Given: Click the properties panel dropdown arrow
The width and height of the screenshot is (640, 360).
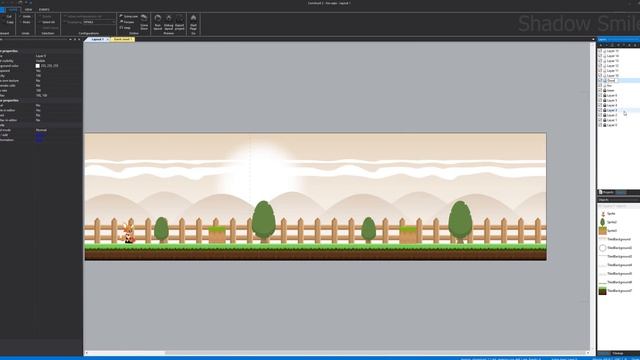Looking at the screenshot, I should pyautogui.click(x=70, y=39).
